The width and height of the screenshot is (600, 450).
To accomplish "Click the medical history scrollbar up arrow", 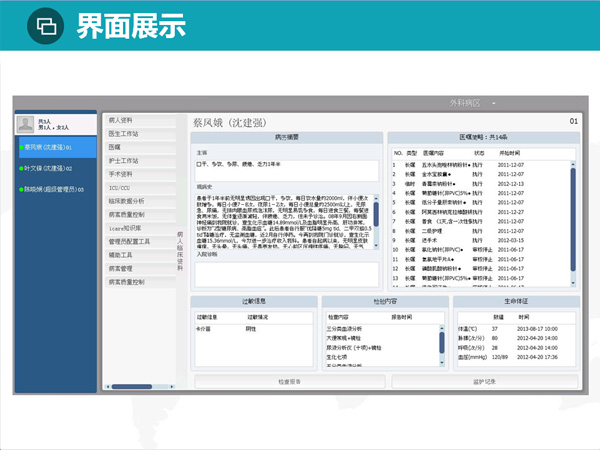I will (376, 198).
